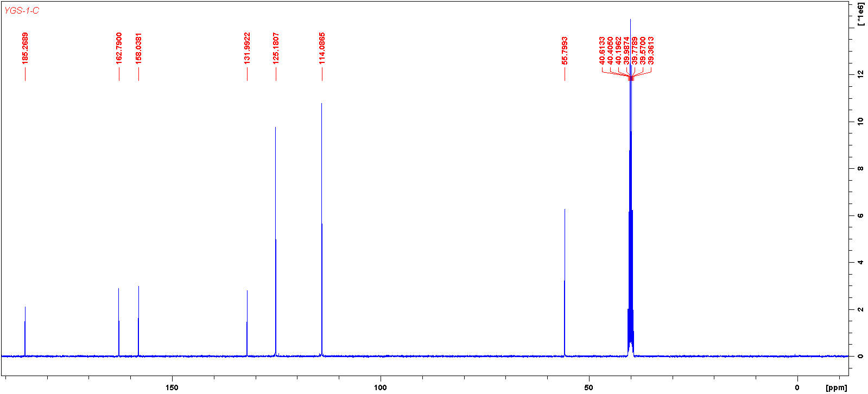
Task: Click the [ppm] axis unit label
Action: (x=836, y=387)
